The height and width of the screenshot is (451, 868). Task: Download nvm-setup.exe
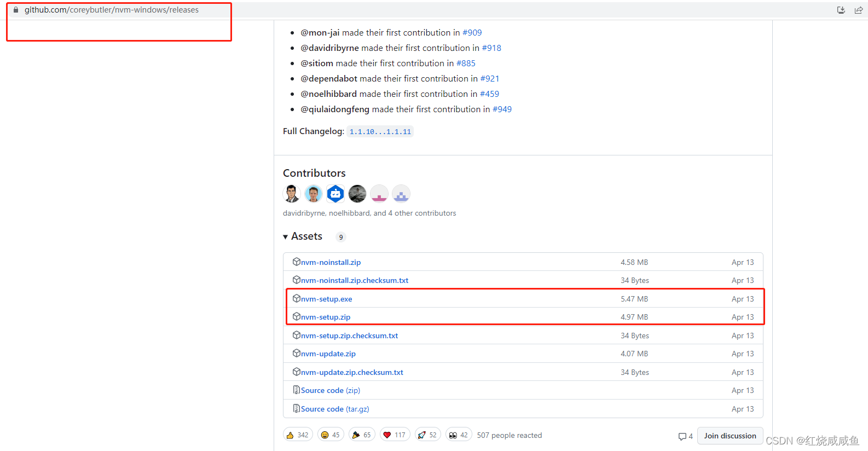point(327,299)
